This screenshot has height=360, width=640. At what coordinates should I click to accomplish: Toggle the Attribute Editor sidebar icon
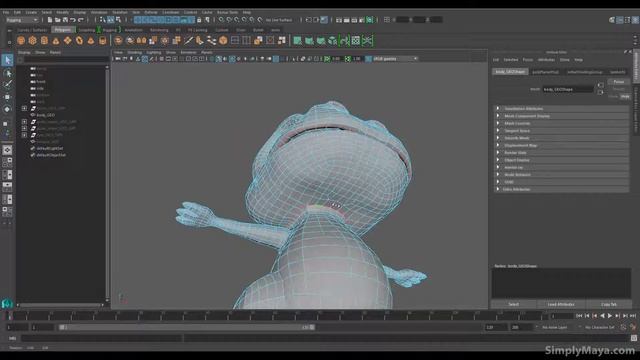[620, 20]
